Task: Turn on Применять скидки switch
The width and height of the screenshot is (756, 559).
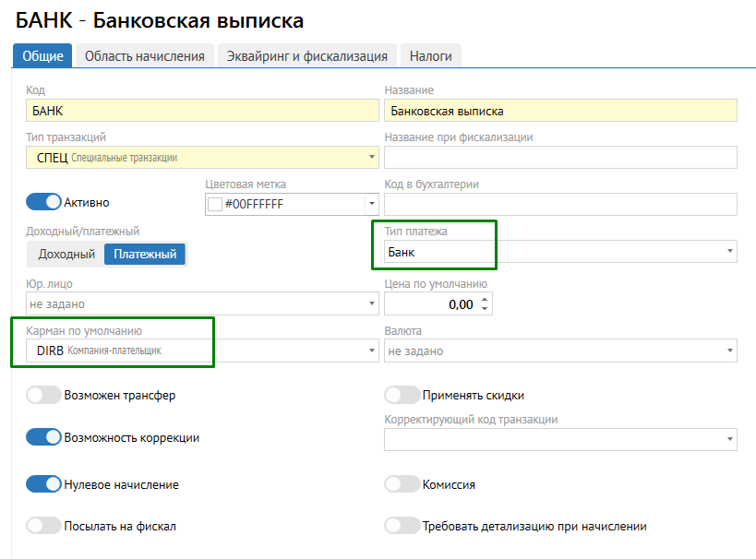Action: tap(402, 395)
